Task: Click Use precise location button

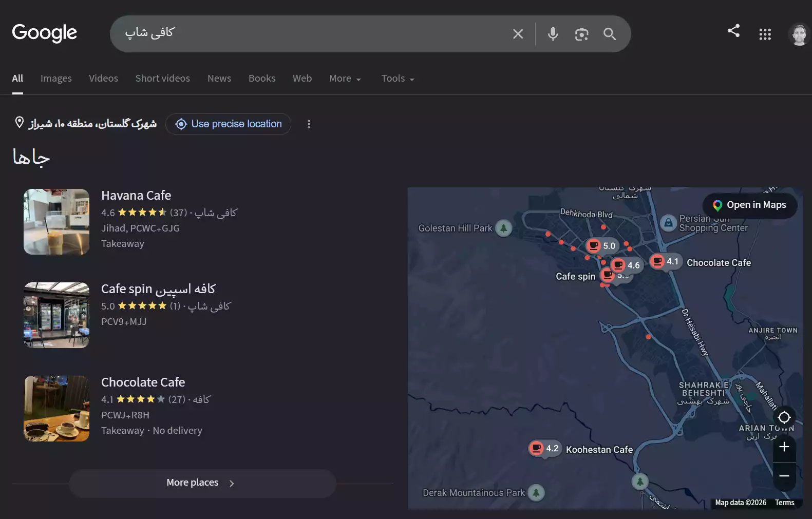Action: (229, 124)
